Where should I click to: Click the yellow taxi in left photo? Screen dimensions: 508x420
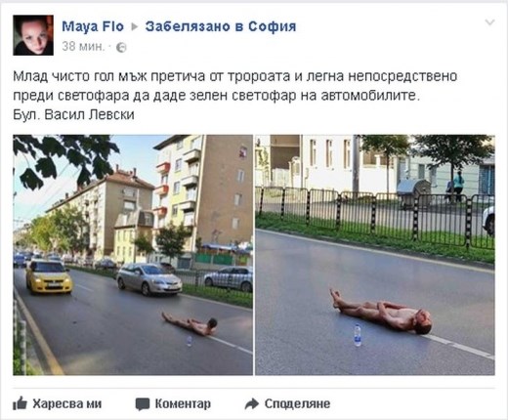(x=49, y=276)
